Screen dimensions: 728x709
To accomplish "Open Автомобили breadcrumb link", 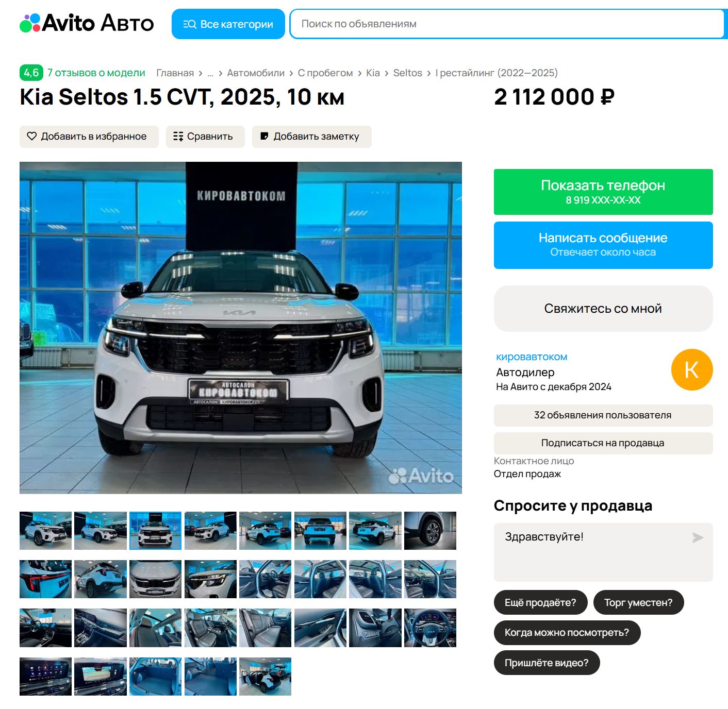I will [x=256, y=73].
